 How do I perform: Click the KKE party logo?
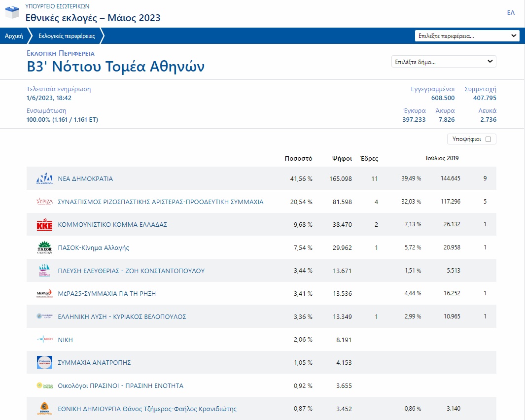pos(44,225)
